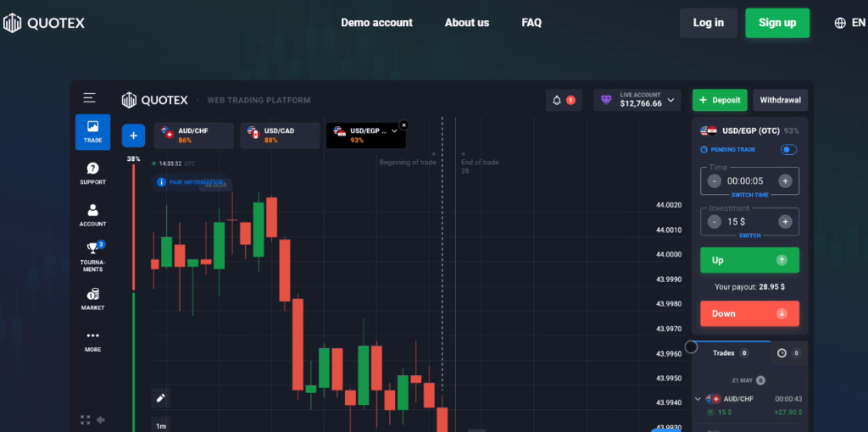Toggle the Pending Trade switch
868x432 pixels.
788,149
